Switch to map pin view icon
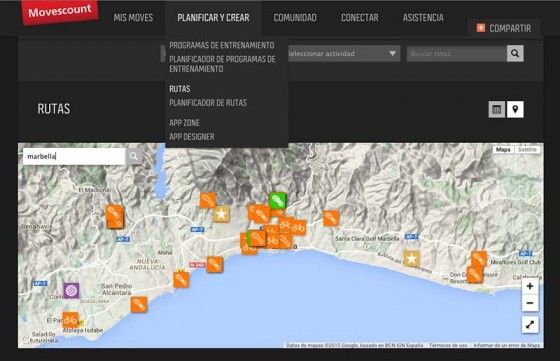The image size is (560, 361). [x=515, y=109]
